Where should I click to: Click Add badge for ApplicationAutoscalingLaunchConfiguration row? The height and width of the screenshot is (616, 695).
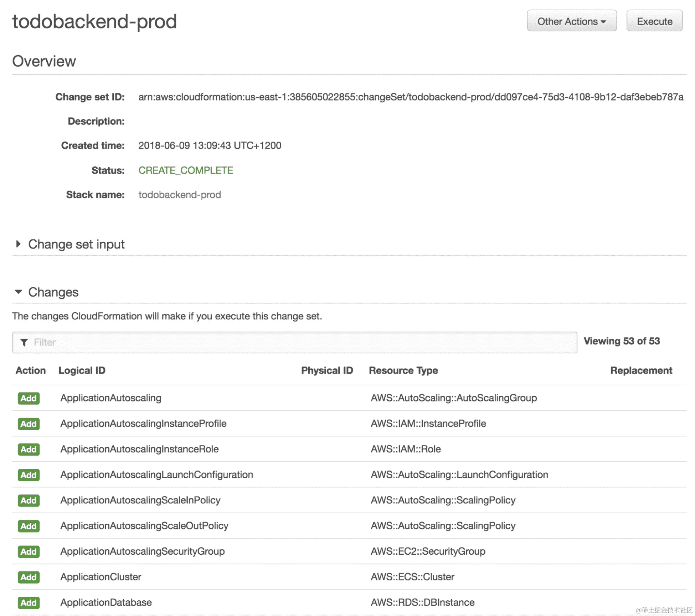point(29,475)
